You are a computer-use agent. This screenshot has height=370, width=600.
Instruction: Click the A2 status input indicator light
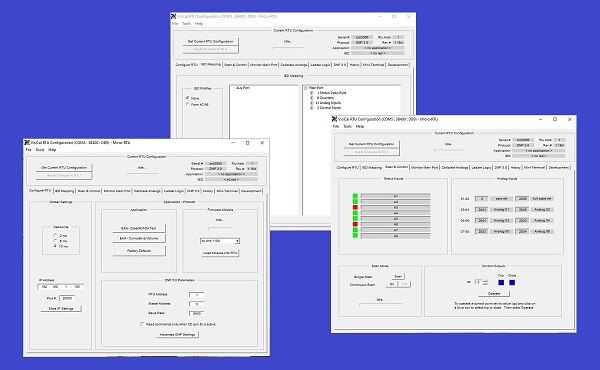coord(355,202)
